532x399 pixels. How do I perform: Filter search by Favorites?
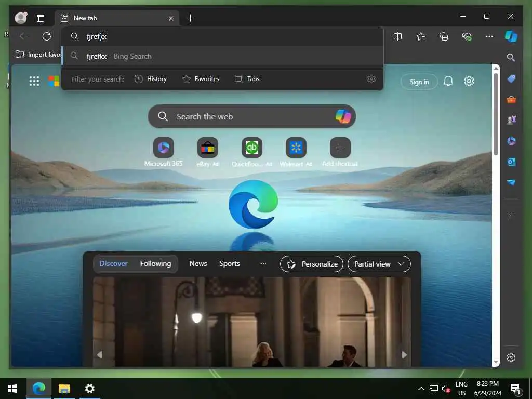point(201,79)
